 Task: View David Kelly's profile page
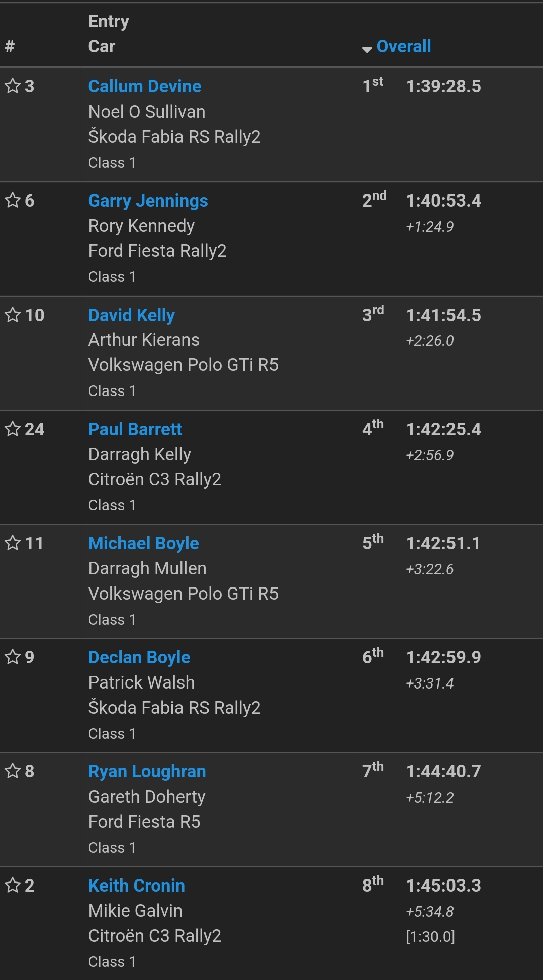132,315
